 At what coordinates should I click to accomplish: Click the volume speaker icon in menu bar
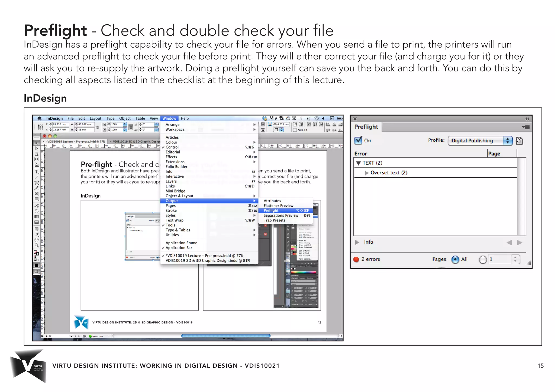click(323, 118)
